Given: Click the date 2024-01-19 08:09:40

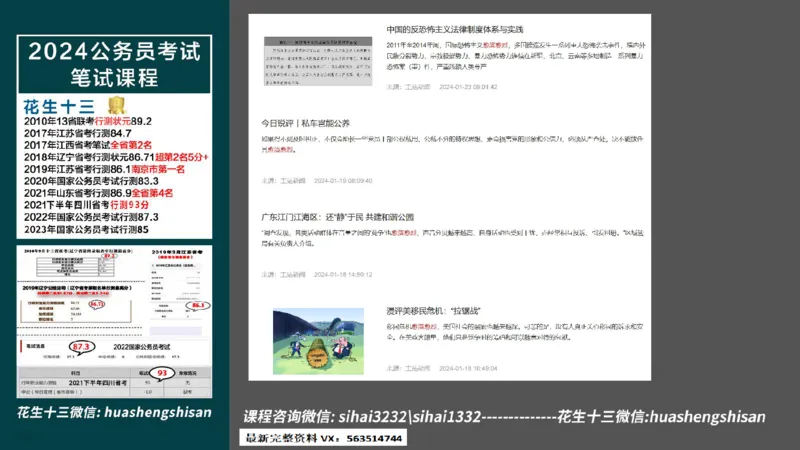Looking at the screenshot, I should click(343, 181).
